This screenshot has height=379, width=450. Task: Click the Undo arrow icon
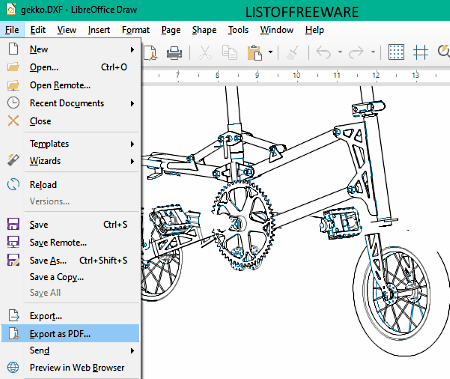tap(324, 52)
